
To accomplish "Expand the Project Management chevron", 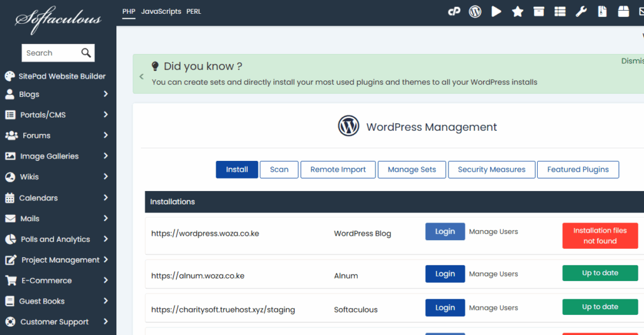I will tap(106, 260).
